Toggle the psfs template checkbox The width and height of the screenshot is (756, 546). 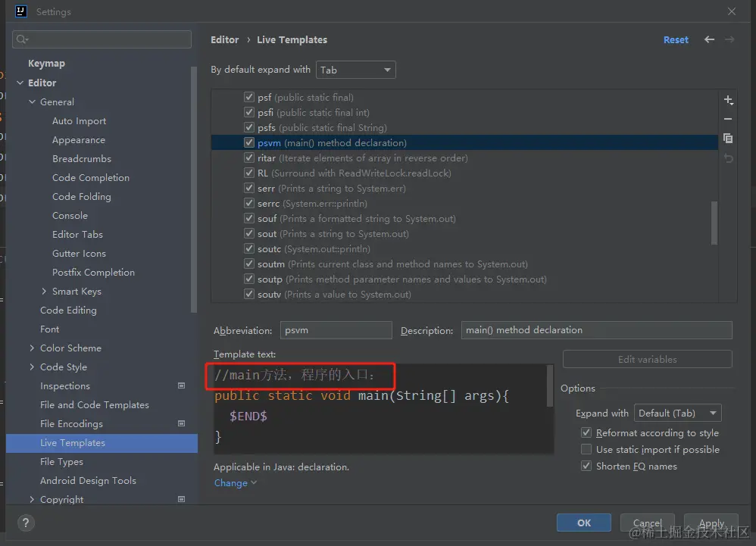tap(248, 127)
